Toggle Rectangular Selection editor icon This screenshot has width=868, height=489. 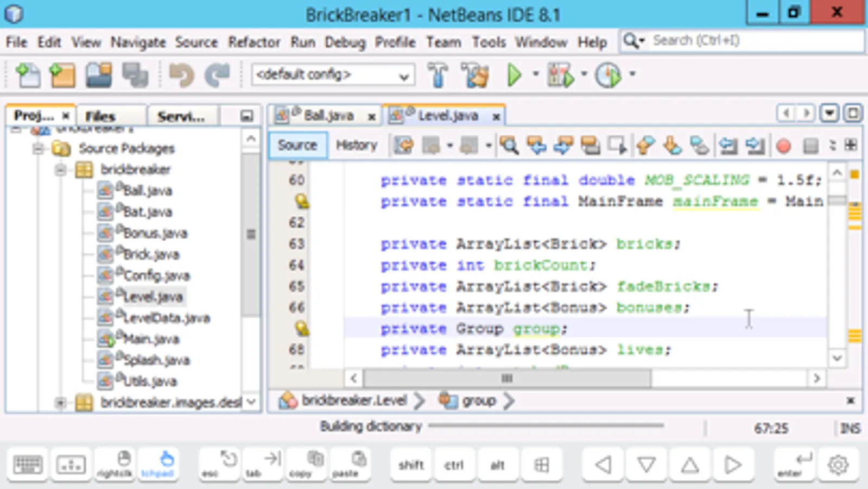pyautogui.click(x=617, y=145)
